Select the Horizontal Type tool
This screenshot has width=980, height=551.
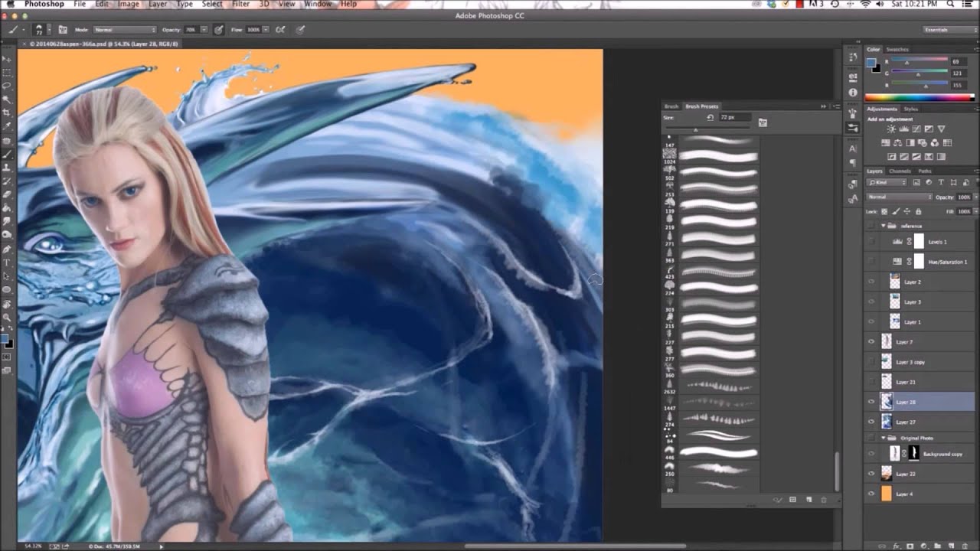[x=8, y=262]
